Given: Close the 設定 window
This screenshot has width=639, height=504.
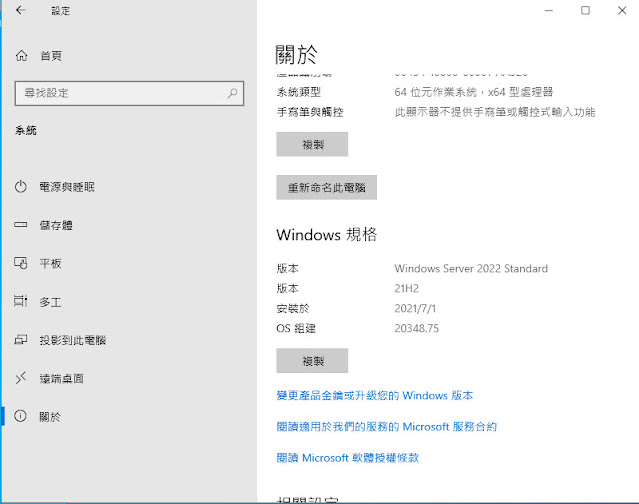Looking at the screenshot, I should click(622, 11).
